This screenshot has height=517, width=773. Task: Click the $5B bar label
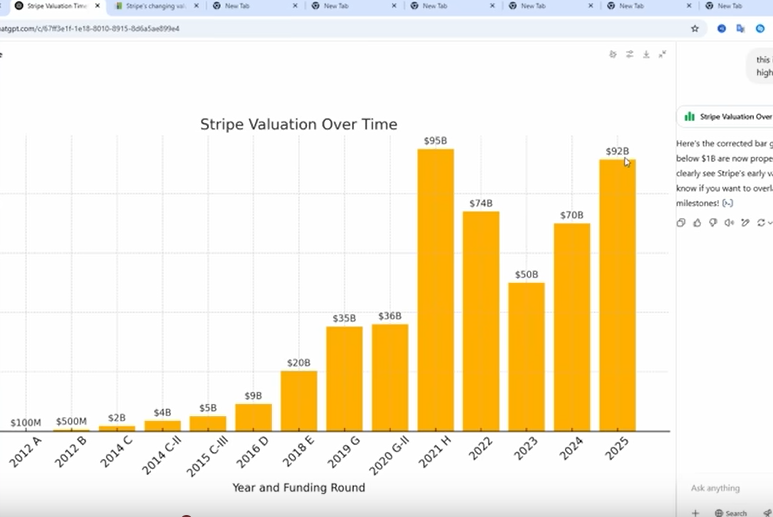point(208,408)
